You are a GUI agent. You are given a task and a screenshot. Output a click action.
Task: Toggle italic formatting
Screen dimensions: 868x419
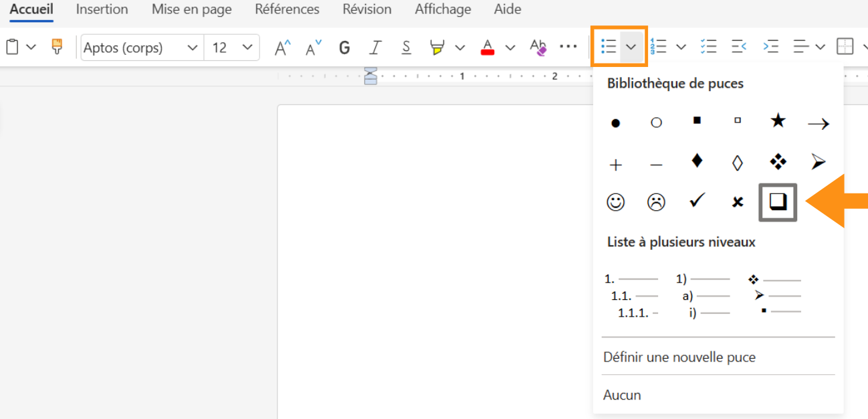[375, 47]
